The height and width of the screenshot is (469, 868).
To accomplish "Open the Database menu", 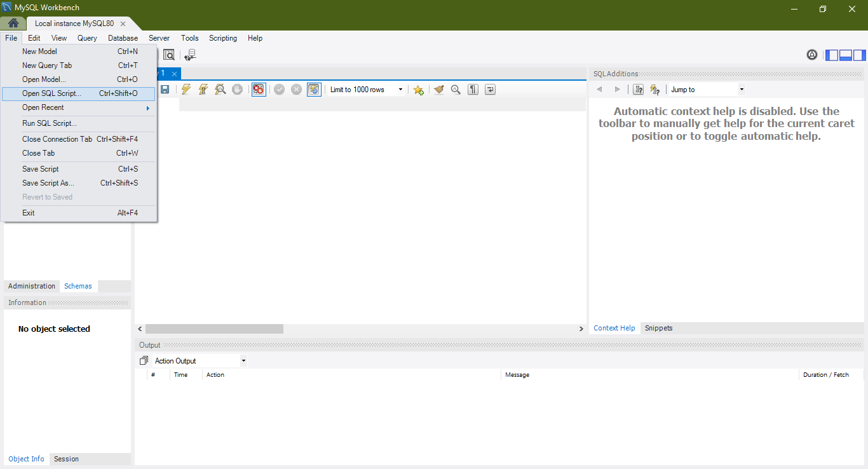I will [123, 38].
